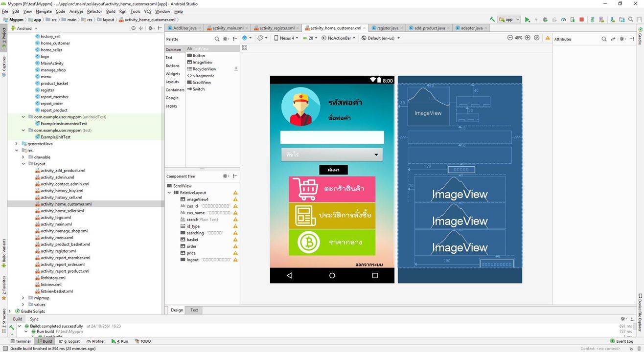The image size is (644, 352).
Task: Click the Project panel locate target icon
Action: click(133, 28)
